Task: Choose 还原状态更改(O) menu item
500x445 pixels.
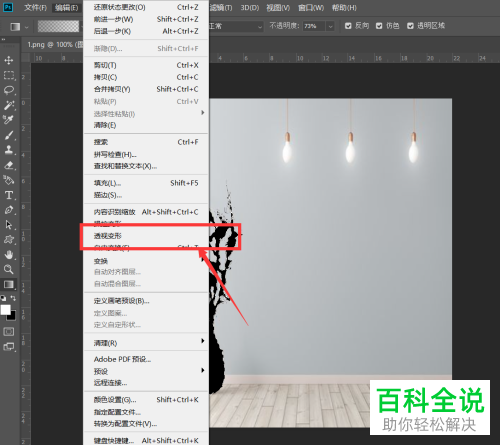Action: point(146,7)
